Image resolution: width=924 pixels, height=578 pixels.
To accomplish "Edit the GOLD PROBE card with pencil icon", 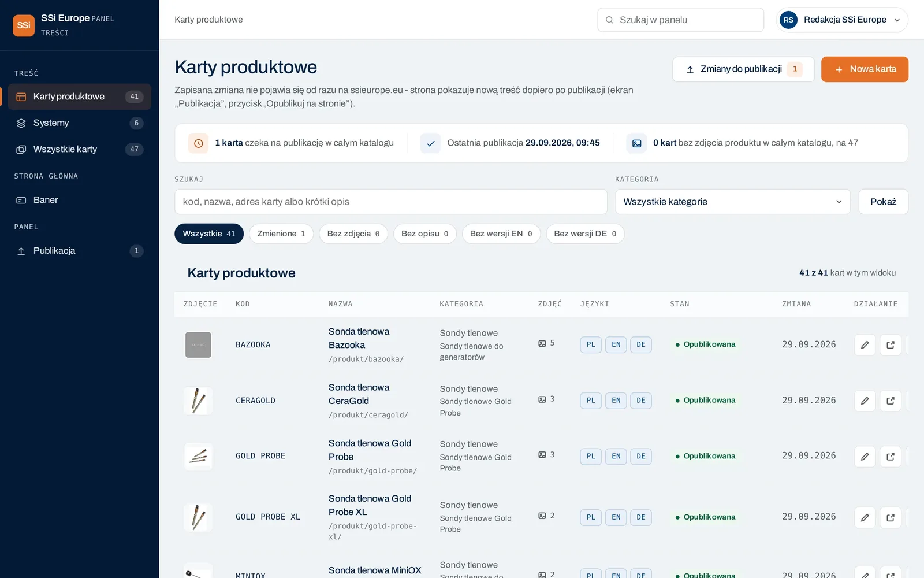I will click(x=865, y=457).
